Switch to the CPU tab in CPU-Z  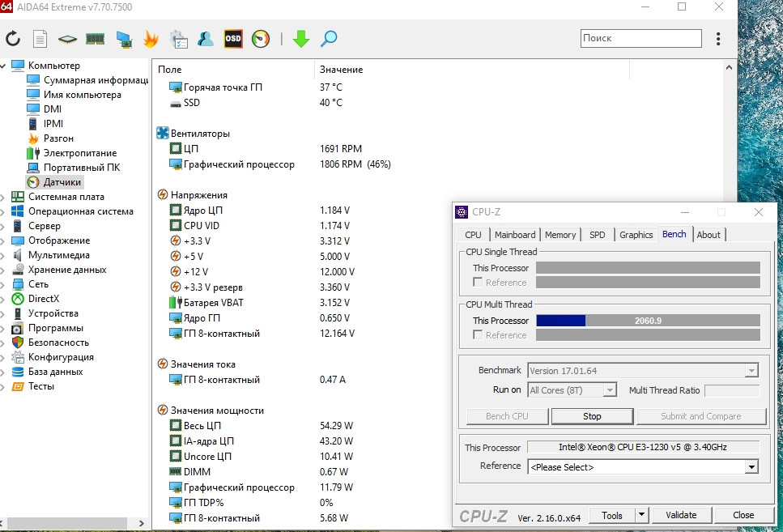[473, 235]
